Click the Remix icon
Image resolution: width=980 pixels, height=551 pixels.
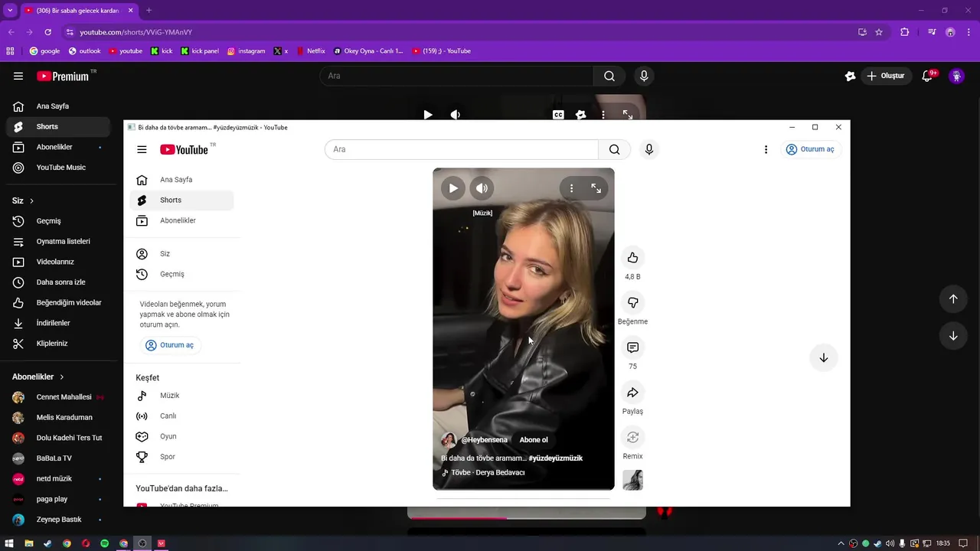pyautogui.click(x=632, y=437)
